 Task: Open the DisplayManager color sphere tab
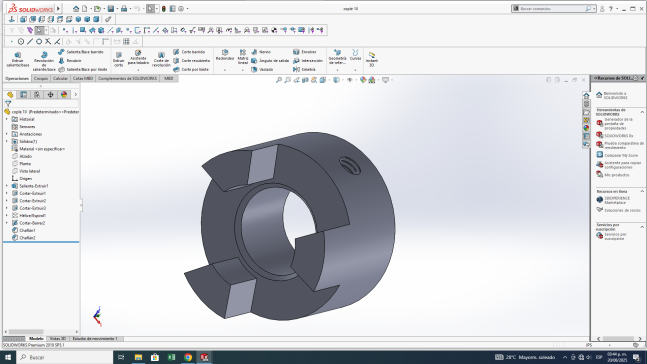pyautogui.click(x=64, y=95)
